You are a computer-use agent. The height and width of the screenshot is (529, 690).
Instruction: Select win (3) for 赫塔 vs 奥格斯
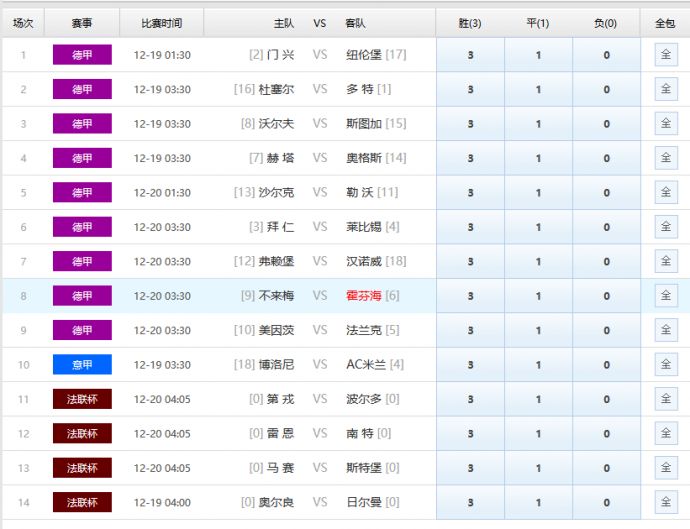(470, 158)
